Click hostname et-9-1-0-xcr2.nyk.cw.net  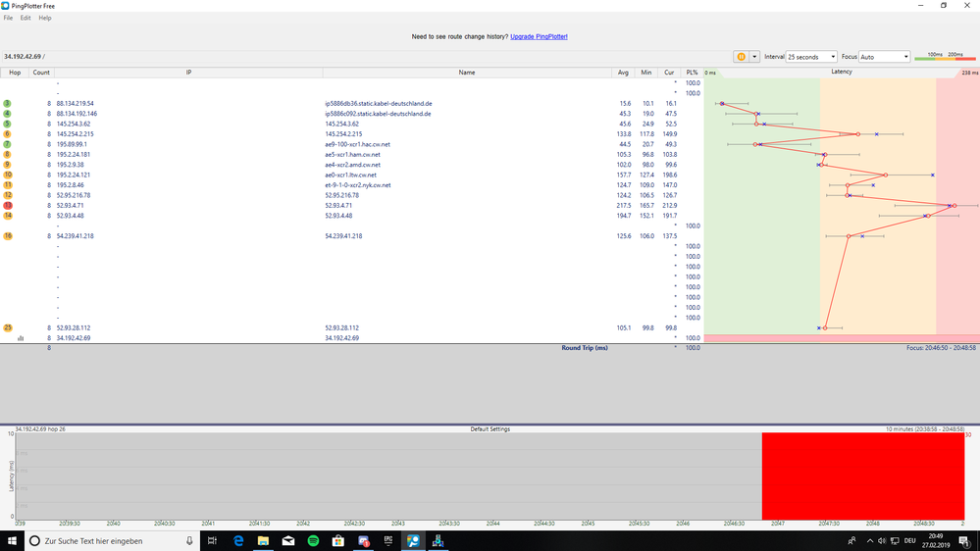[358, 185]
